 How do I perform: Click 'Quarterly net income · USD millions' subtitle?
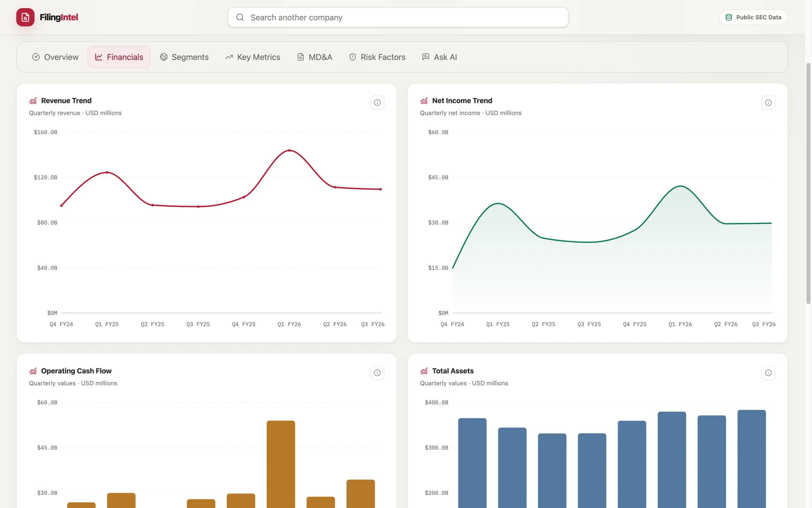pos(471,113)
